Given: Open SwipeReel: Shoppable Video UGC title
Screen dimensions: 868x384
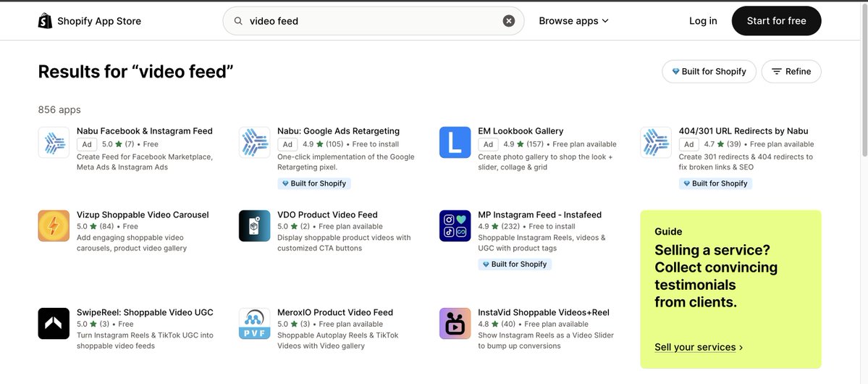Looking at the screenshot, I should tap(145, 312).
